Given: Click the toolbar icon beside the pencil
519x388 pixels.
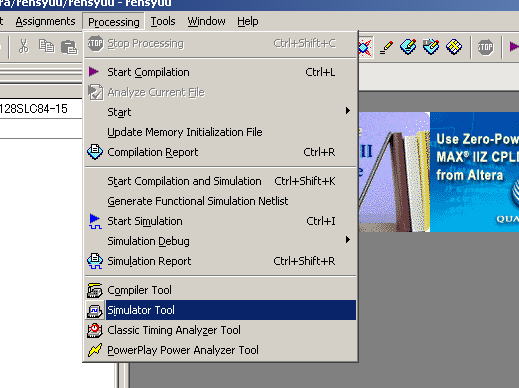Looking at the screenshot, I should tap(365, 47).
